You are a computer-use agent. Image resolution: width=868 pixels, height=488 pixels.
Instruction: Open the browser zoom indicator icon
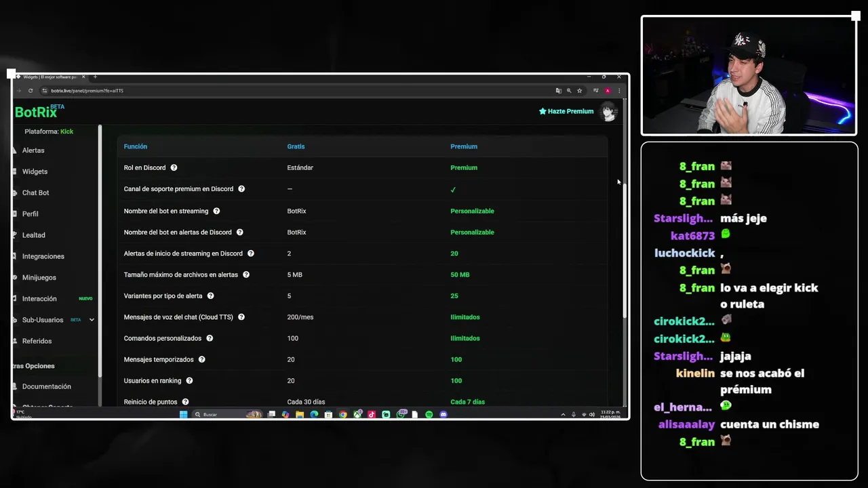[x=569, y=91]
